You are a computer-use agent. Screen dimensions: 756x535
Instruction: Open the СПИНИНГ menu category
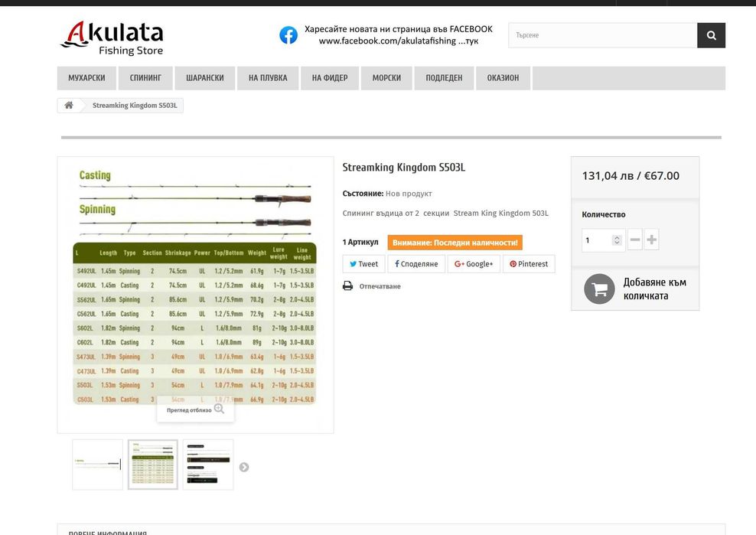(145, 78)
